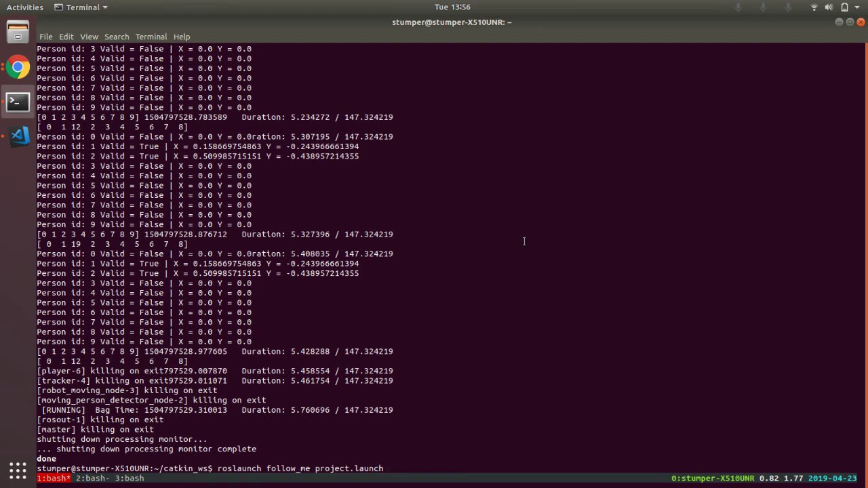868x488 pixels.
Task: Open the Help menu
Action: pos(182,37)
